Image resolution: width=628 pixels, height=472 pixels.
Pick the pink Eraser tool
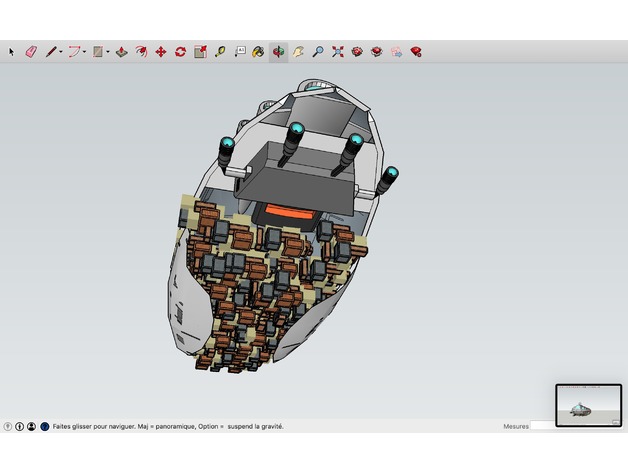click(31, 52)
